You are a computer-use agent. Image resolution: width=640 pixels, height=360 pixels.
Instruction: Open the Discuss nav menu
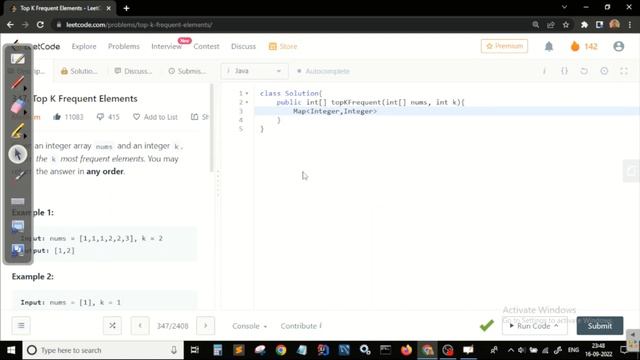point(243,47)
